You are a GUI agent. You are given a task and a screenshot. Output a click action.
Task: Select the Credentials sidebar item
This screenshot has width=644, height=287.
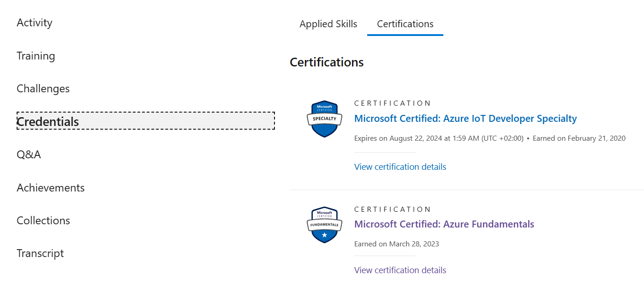pos(146,121)
